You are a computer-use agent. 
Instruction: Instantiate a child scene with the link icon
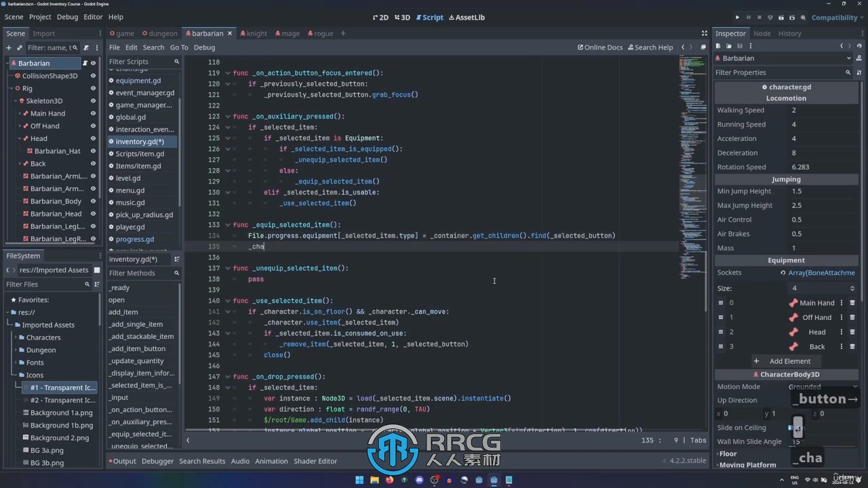pyautogui.click(x=19, y=47)
